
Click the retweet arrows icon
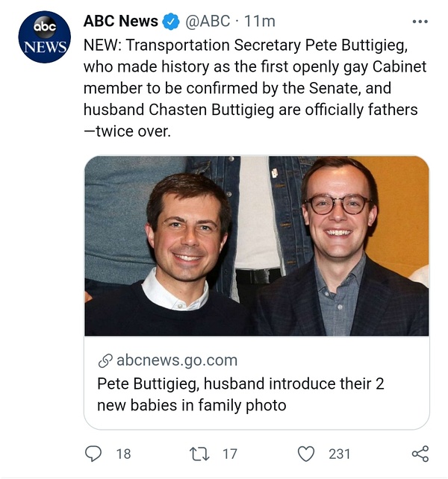(201, 453)
